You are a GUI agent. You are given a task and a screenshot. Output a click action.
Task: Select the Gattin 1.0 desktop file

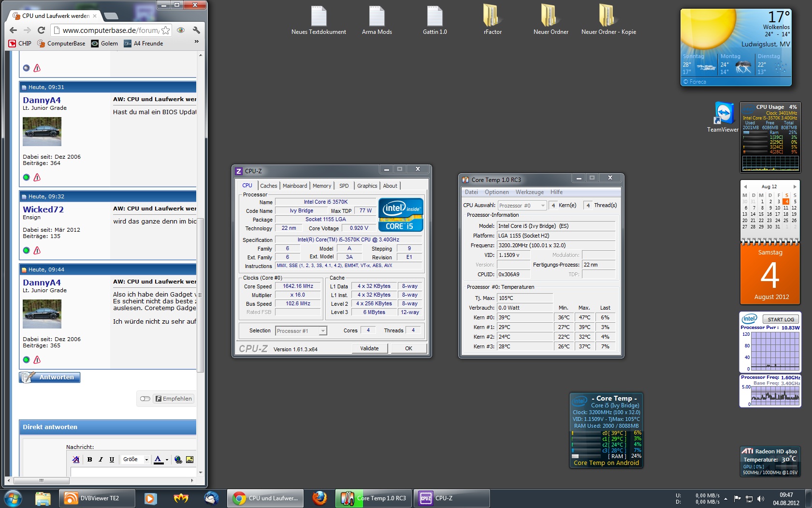(x=435, y=20)
